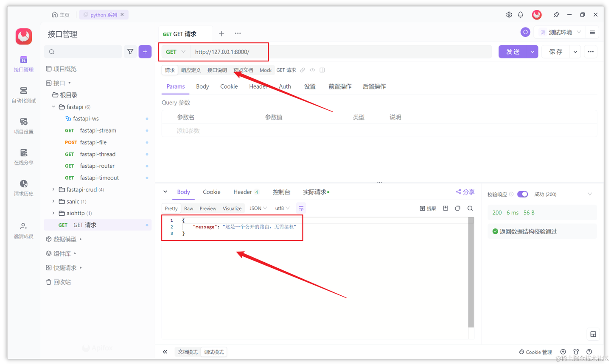611x364 pixels.
Task: Open the 实际请求 tab in the response area
Action: (x=315, y=192)
